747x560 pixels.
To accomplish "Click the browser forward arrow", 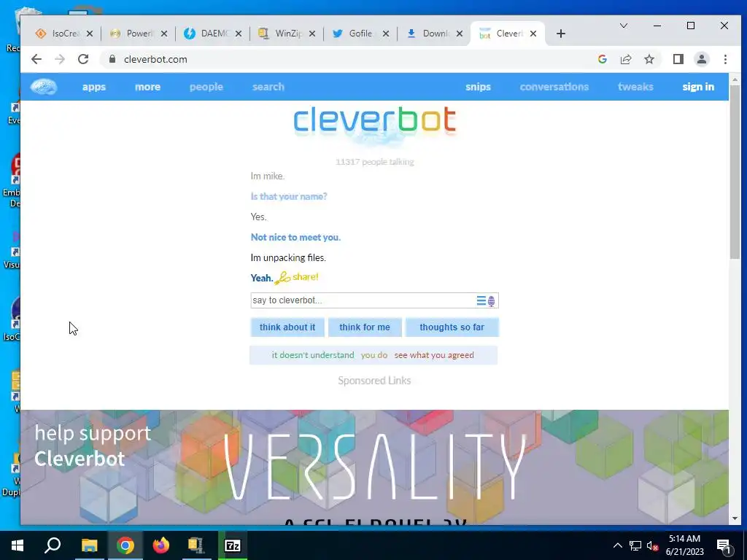I will [x=60, y=59].
